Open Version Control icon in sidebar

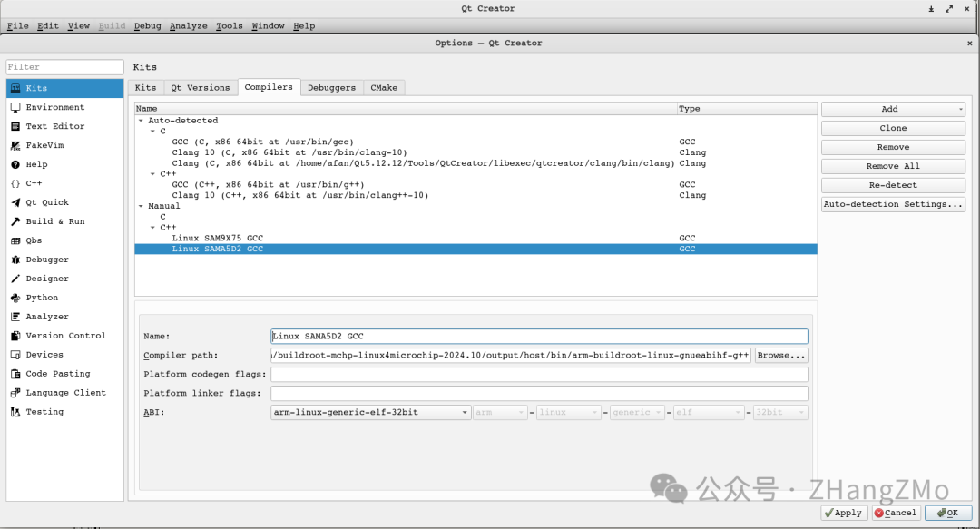[x=15, y=336]
